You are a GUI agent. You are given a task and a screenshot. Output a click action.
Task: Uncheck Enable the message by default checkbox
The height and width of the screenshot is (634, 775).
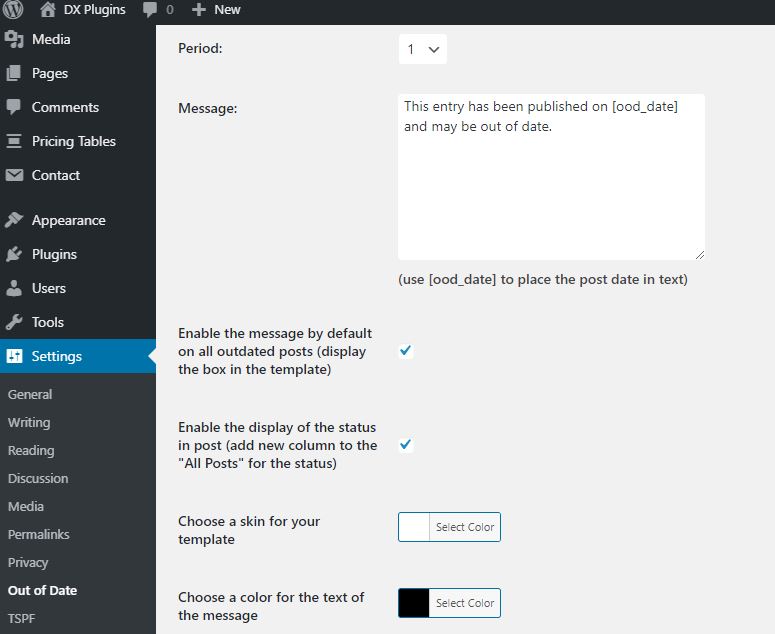(406, 351)
